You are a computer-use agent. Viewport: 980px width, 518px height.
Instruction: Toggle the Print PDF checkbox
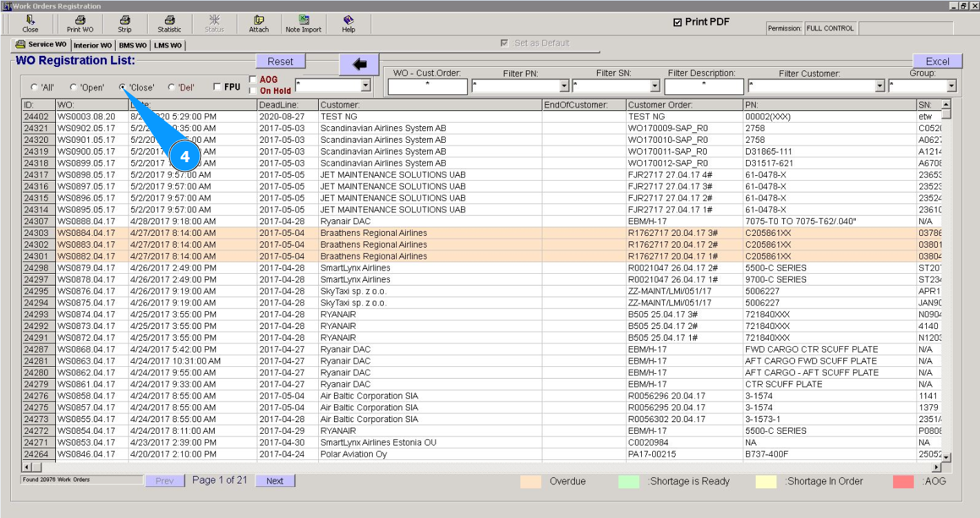coord(678,22)
